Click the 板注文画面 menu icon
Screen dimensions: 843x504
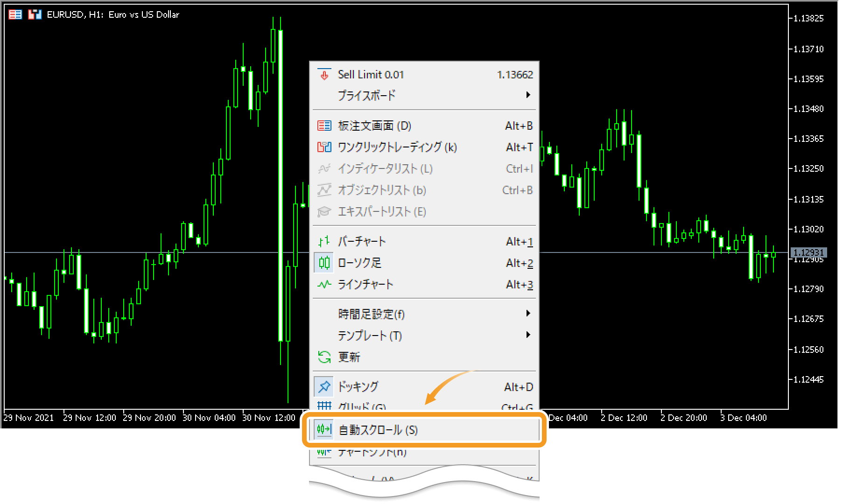324,126
